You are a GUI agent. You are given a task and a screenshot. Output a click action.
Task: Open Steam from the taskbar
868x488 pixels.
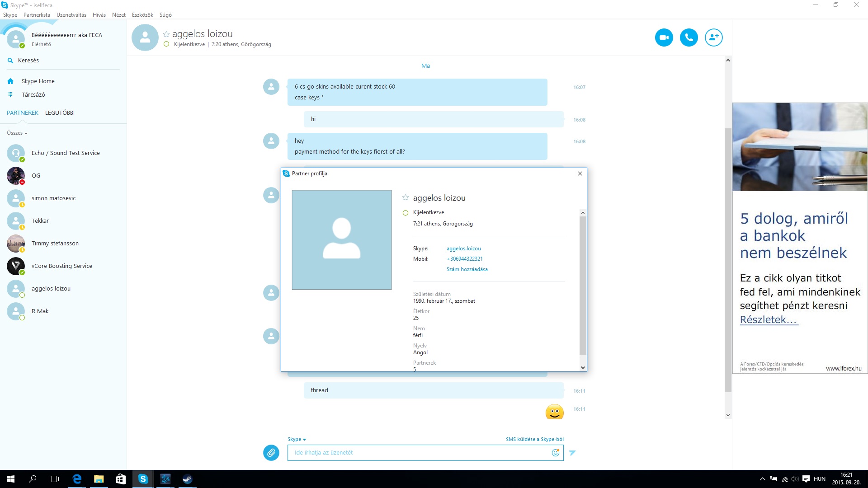[187, 479]
